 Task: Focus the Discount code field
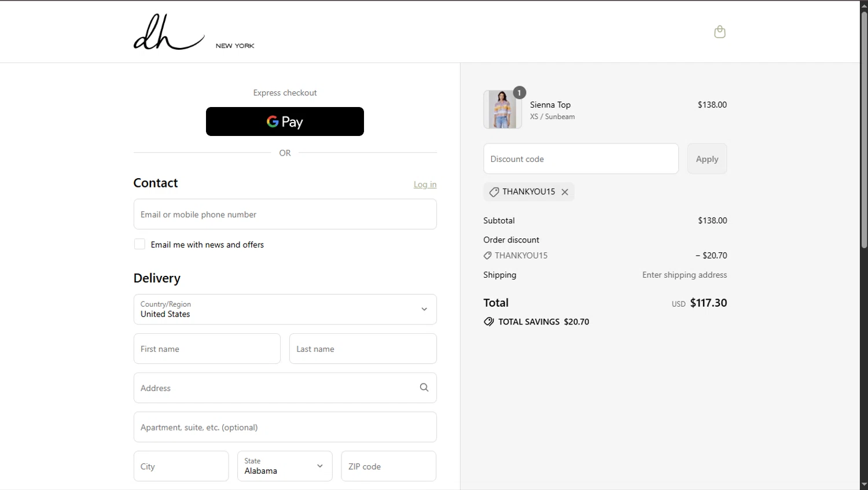[581, 159]
